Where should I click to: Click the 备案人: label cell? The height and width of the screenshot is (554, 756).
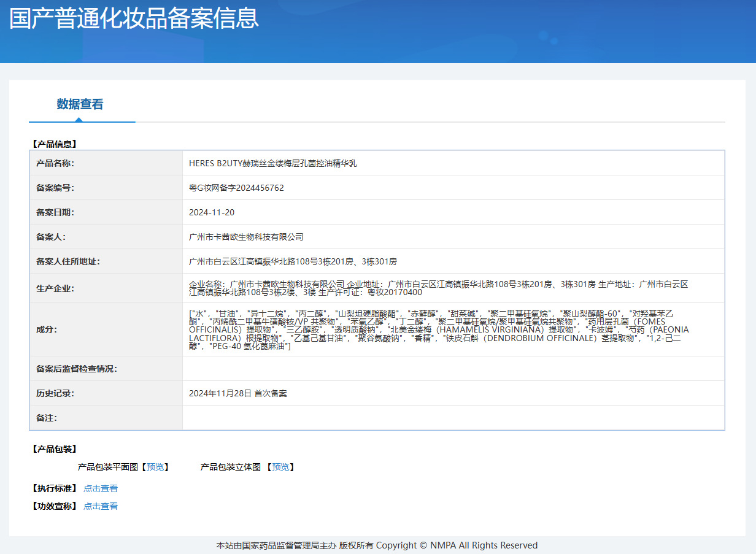click(106, 237)
